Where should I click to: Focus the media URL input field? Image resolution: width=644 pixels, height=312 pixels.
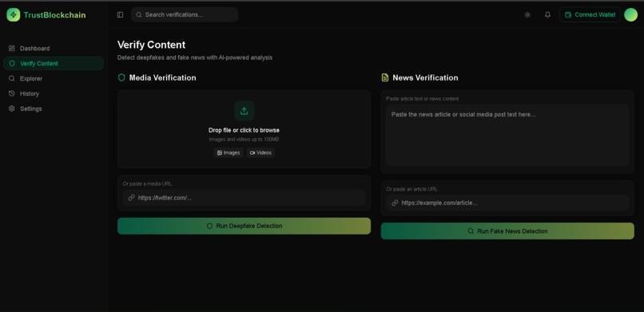tap(244, 198)
